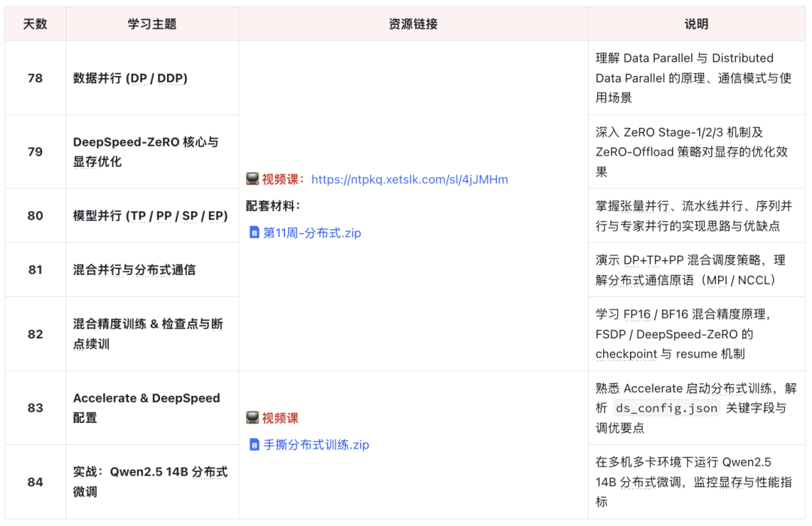Click the ds_config.json inline code text
The height and width of the screenshot is (526, 812).
(x=667, y=409)
